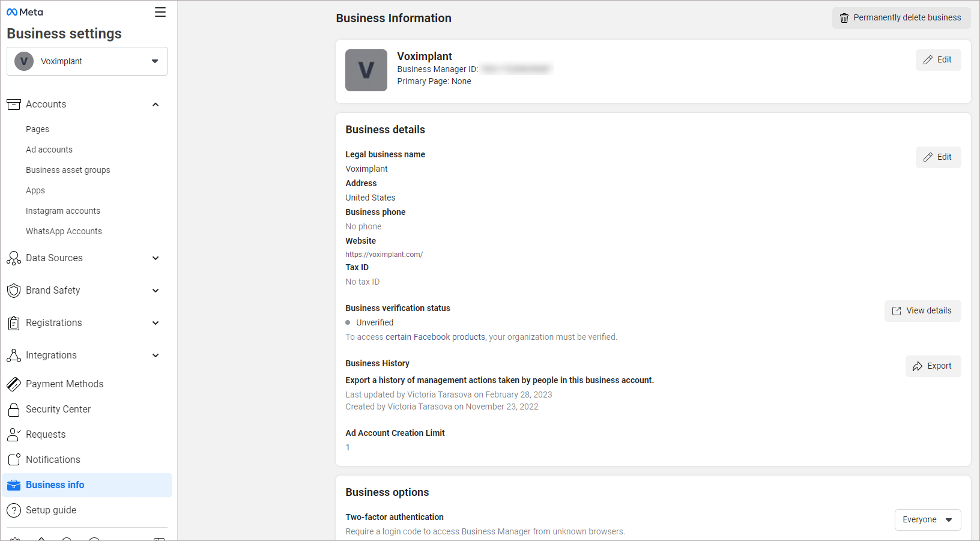980x541 pixels.
Task: Click the 'Two-factor authentication' label
Action: click(x=395, y=517)
